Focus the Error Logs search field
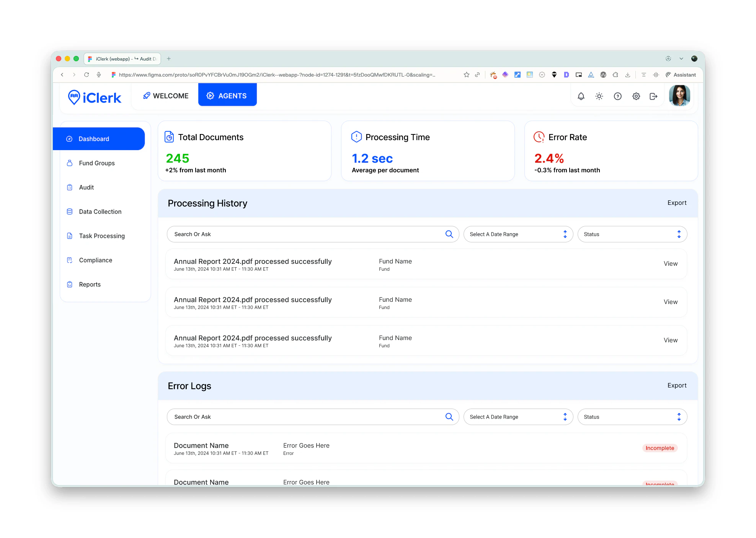This screenshot has width=756, height=538. (313, 417)
